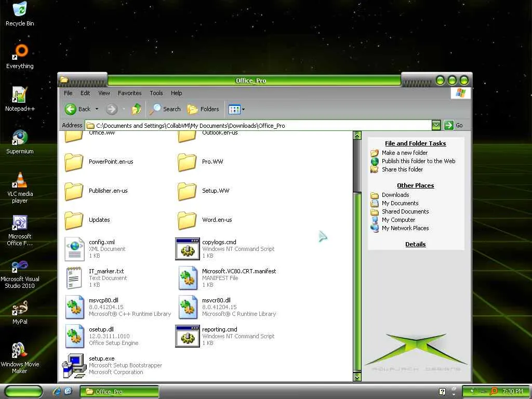
Task: Click the Go button beside address bar
Action: point(453,125)
